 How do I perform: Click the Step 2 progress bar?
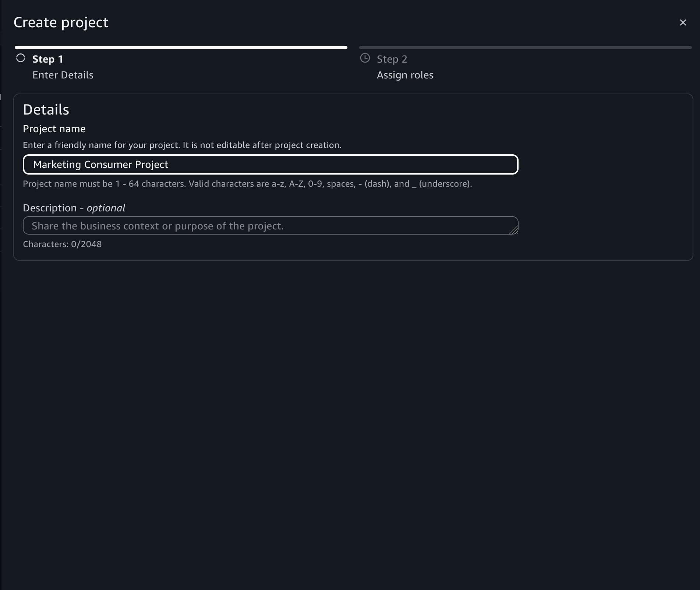click(526, 47)
